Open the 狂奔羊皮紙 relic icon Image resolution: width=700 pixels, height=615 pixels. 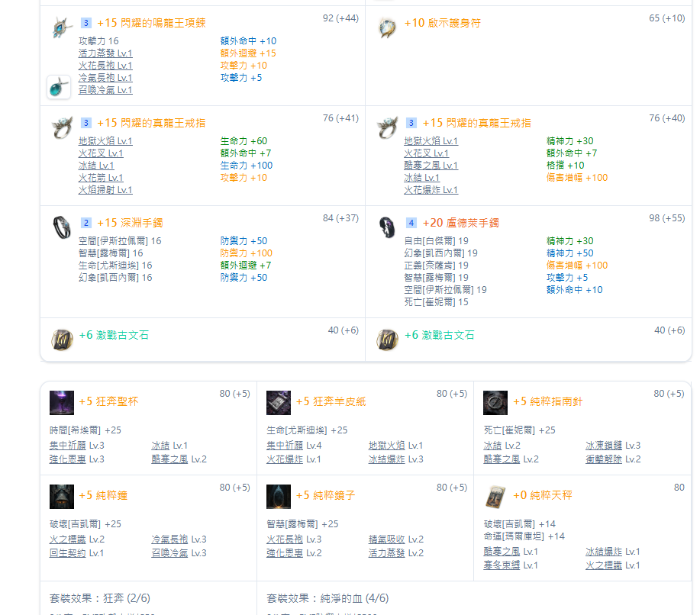tap(279, 402)
